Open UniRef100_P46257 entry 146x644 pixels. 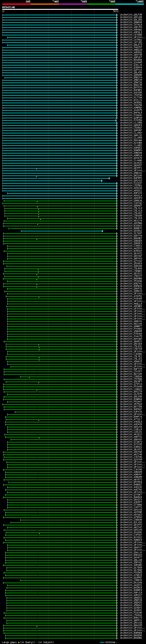tap(131, 48)
